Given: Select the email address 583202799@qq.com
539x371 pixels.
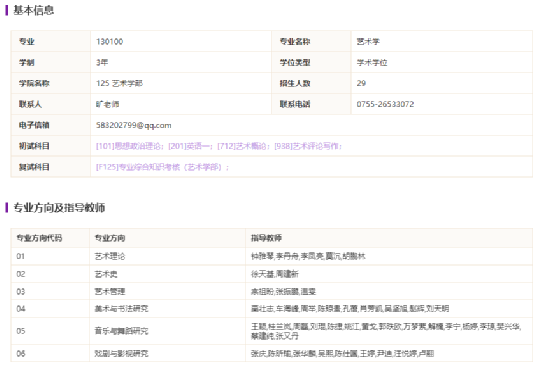Looking at the screenshot, I should point(133,125).
